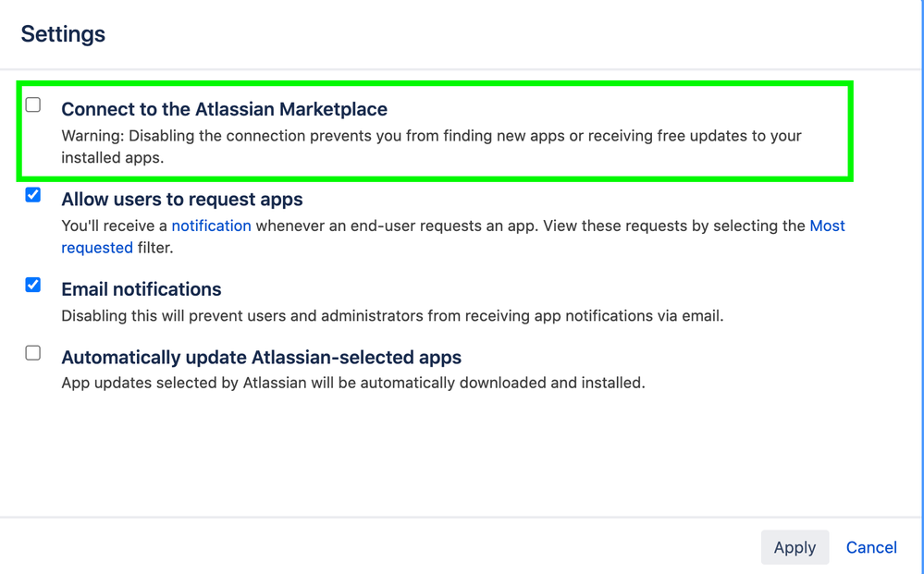The width and height of the screenshot is (924, 574).
Task: Click the 'Settings' dialog heading
Action: tap(63, 34)
